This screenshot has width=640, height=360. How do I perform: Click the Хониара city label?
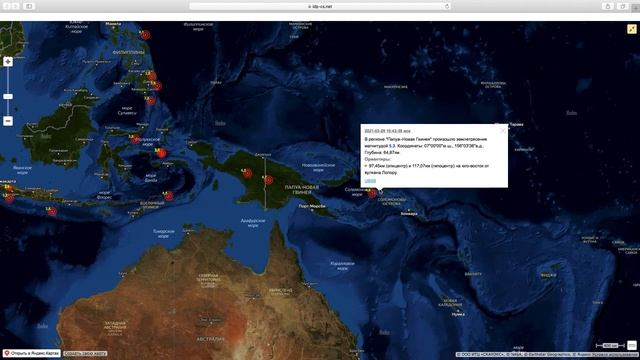click(409, 213)
